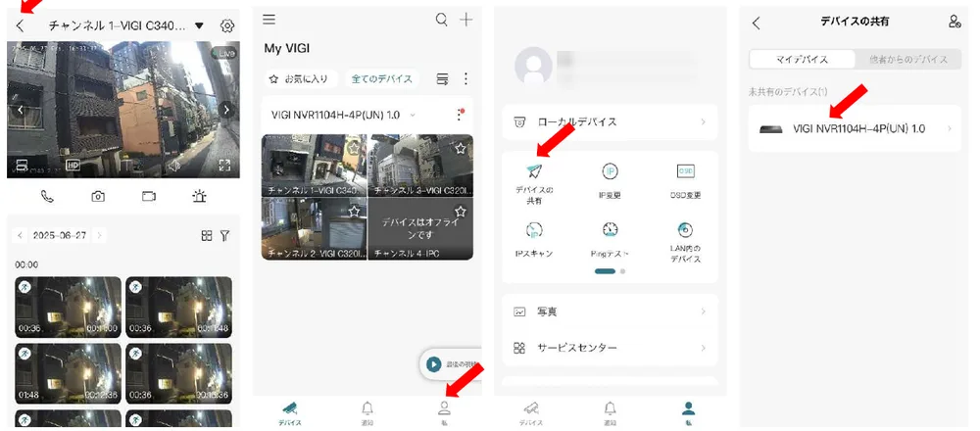Open デバイスの共有 paper plane icon
This screenshot has height=431, width=980.
pos(534,171)
